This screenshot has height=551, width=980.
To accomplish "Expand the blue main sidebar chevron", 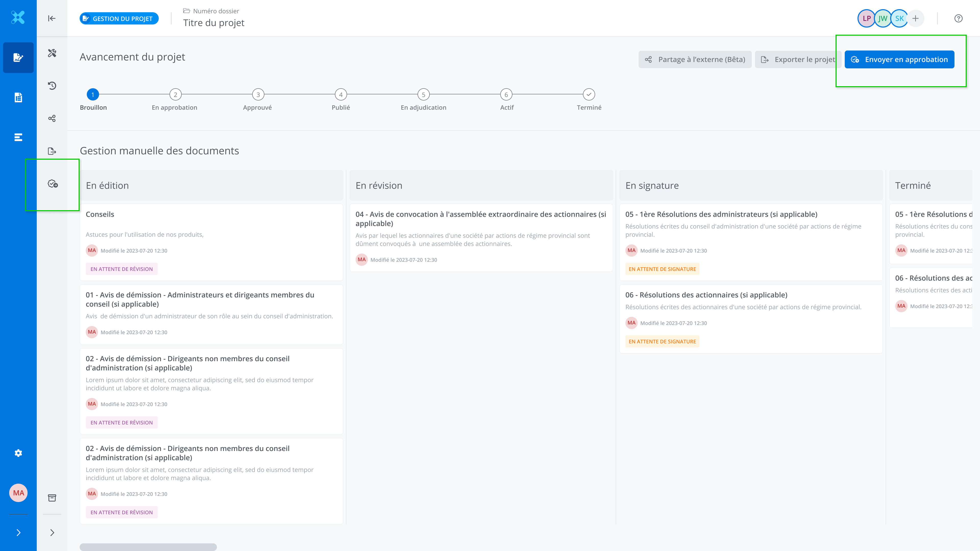I will click(18, 532).
